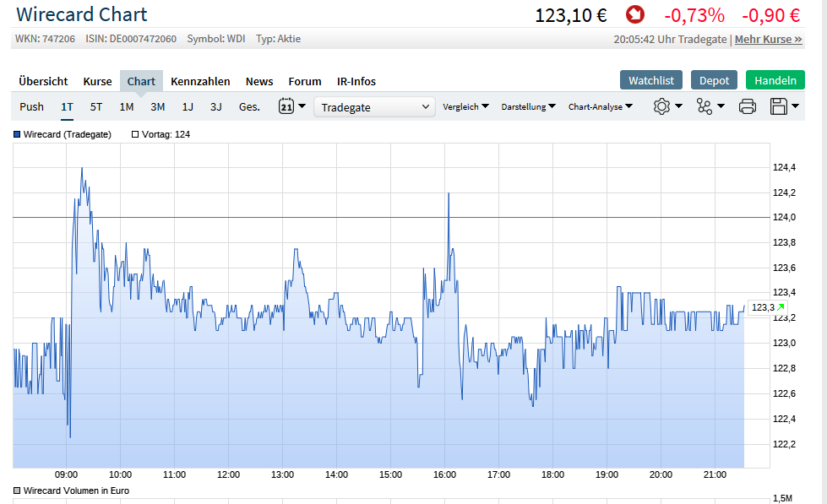Click the red down-trend arrow icon

(x=635, y=14)
